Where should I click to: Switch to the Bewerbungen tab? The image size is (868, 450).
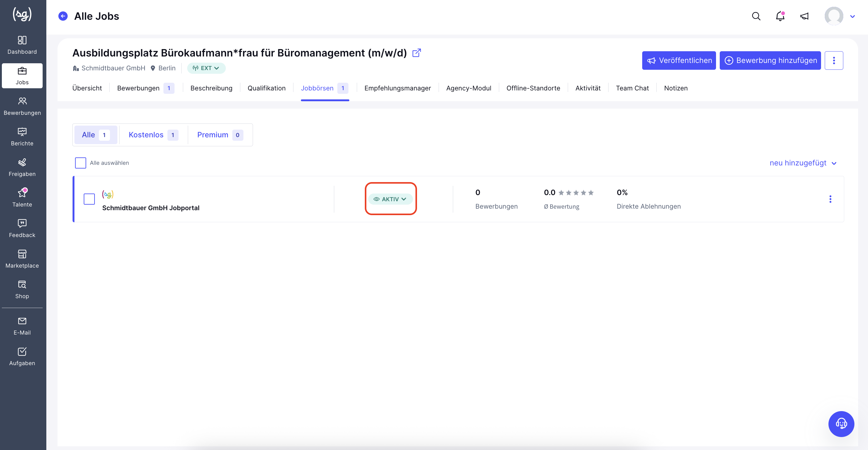(145, 88)
